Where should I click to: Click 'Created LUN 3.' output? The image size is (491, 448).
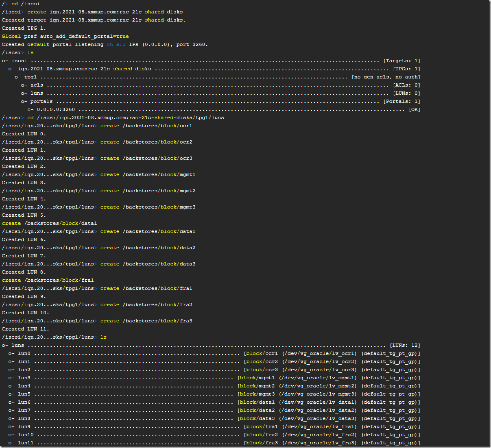point(24,183)
